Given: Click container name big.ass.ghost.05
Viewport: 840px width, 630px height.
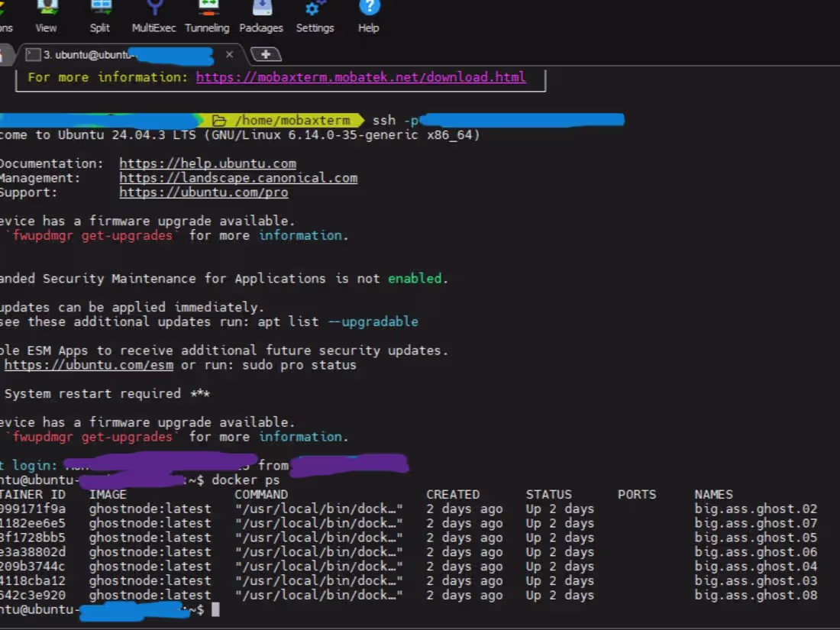Looking at the screenshot, I should 756,538.
